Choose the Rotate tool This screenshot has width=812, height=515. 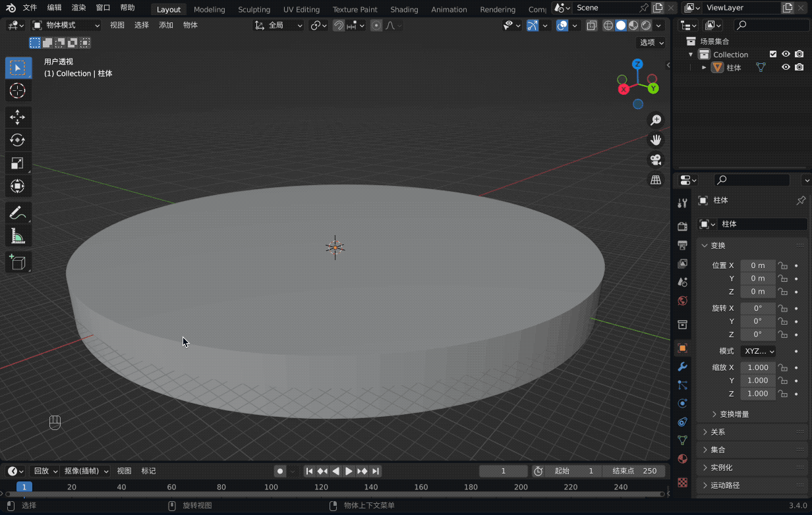pos(18,140)
